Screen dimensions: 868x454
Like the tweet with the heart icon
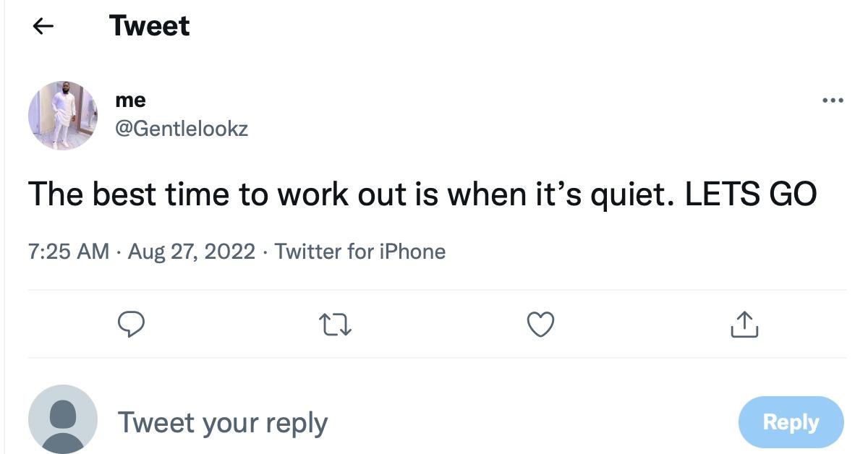(x=540, y=325)
